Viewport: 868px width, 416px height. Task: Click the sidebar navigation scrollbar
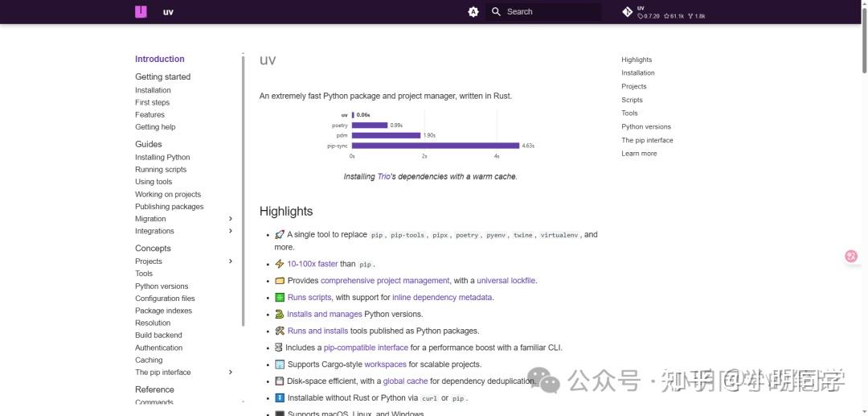pyautogui.click(x=243, y=190)
